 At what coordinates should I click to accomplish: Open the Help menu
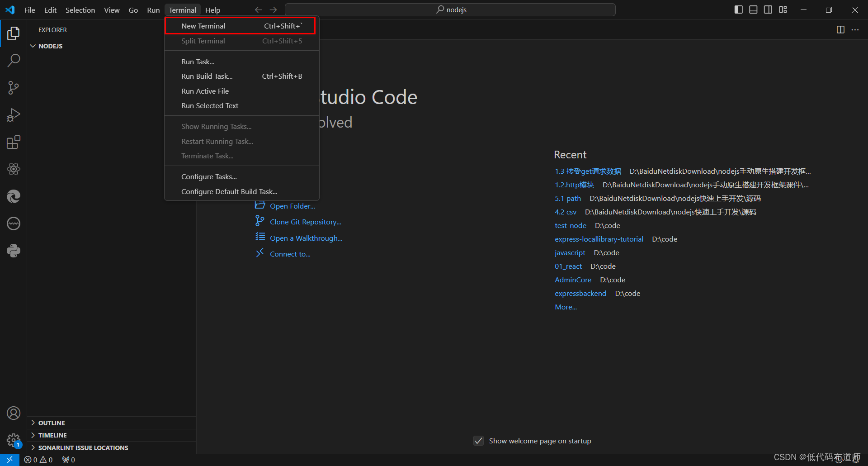pos(212,10)
